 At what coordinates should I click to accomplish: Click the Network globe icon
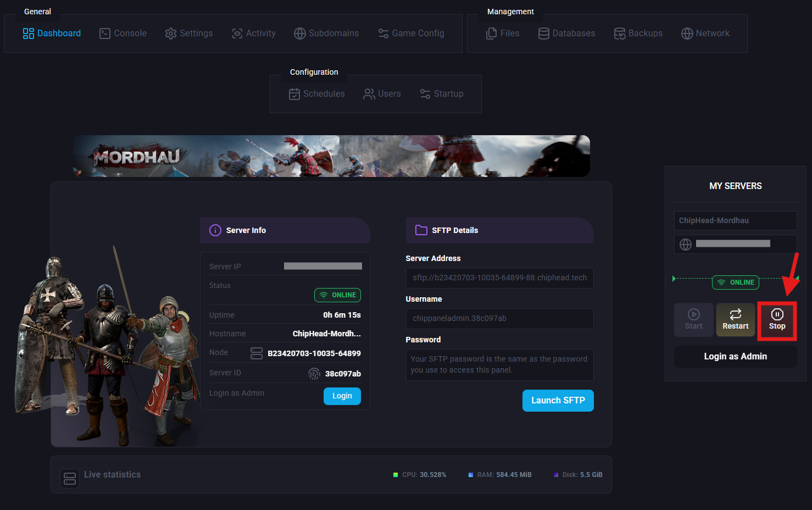point(687,34)
